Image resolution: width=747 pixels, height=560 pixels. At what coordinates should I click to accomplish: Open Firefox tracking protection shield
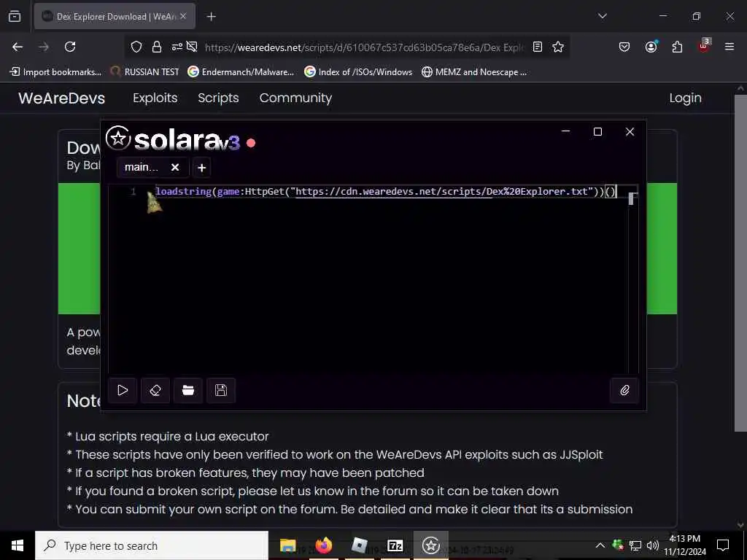[136, 47]
